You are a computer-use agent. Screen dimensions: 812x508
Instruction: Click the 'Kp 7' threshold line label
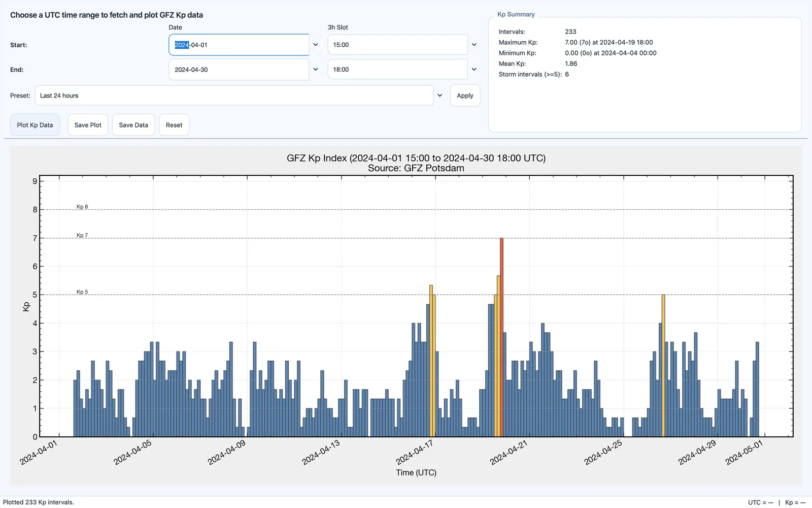coord(82,235)
